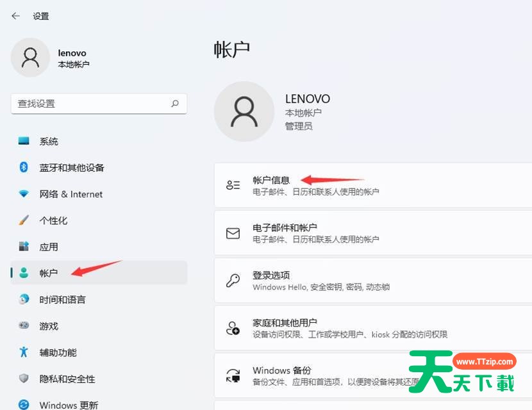Open 登录选项 settings card
This screenshot has width=532, height=410.
coord(373,281)
